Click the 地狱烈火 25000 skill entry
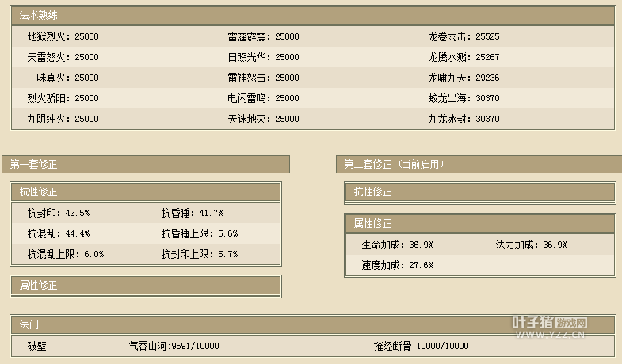The height and width of the screenshot is (364, 622). click(x=63, y=36)
